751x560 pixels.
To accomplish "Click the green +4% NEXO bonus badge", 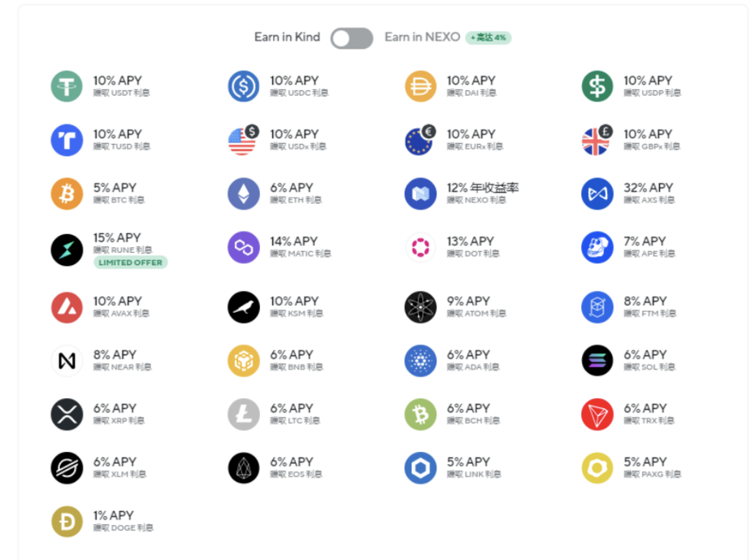I will (488, 37).
